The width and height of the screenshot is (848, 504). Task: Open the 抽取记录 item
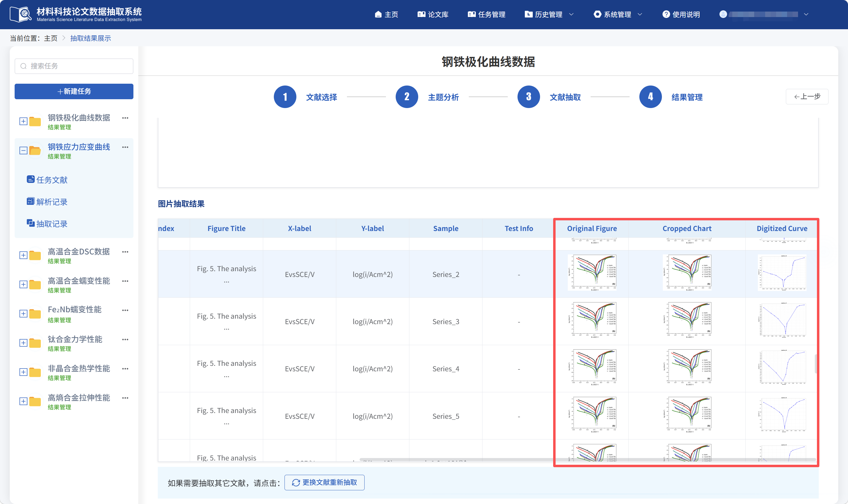click(47, 224)
